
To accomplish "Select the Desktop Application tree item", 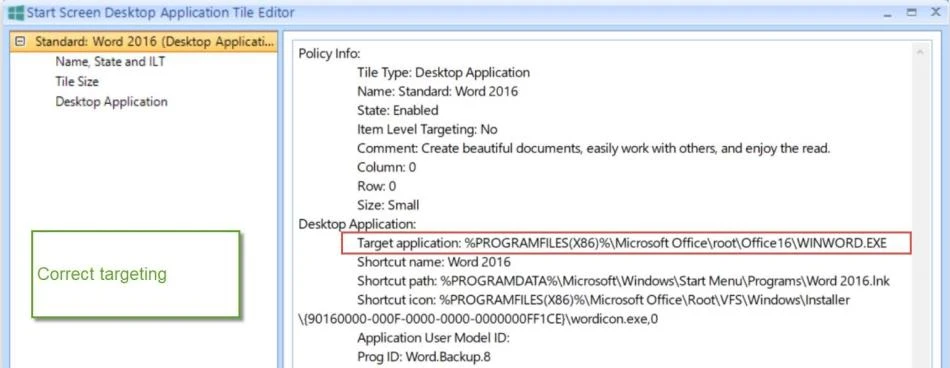I will (111, 101).
